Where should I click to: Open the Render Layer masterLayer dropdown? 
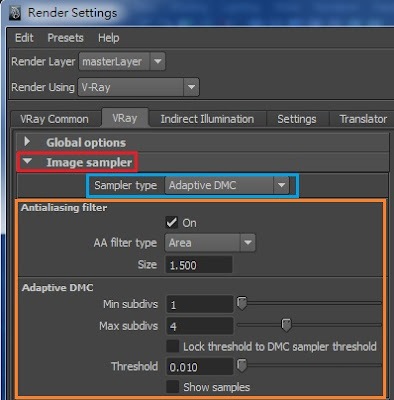coord(122,61)
